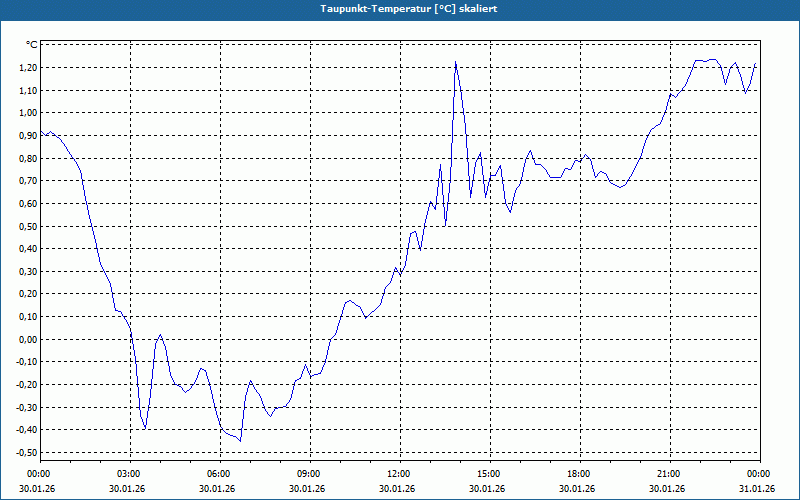Click the °C unit label above the y-axis
Image resolution: width=800 pixels, height=500 pixels.
click(31, 45)
